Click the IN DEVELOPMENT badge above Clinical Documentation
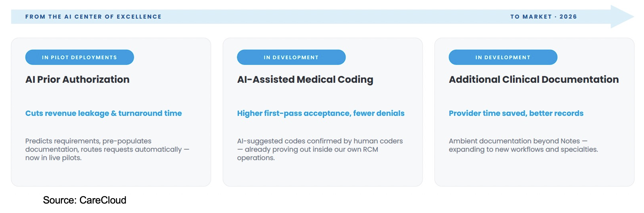Image resolution: width=644 pixels, height=213 pixels. pyautogui.click(x=503, y=57)
